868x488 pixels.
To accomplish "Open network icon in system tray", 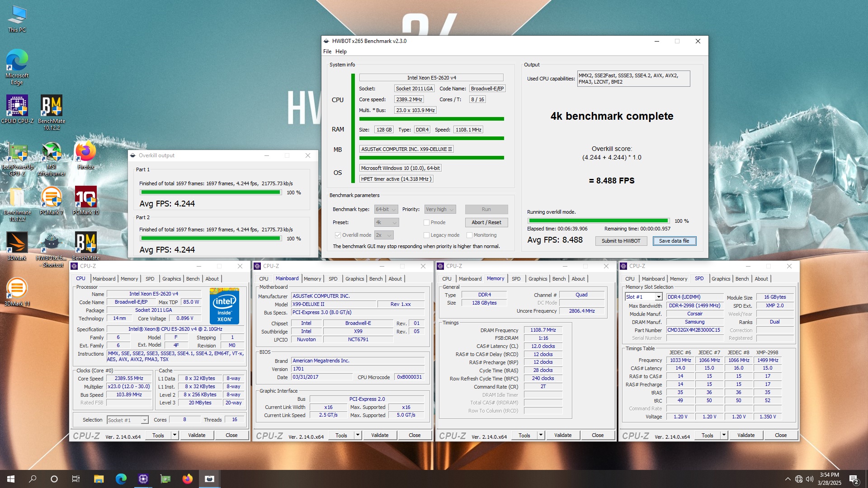I will [x=799, y=479].
